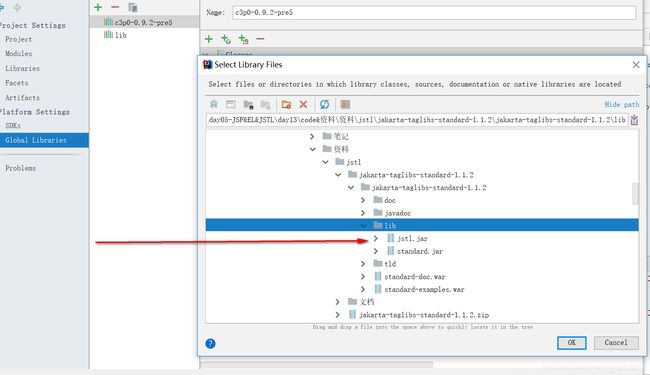Open SDKs under Platform Settings
This screenshot has width=650, height=375.
[13, 126]
